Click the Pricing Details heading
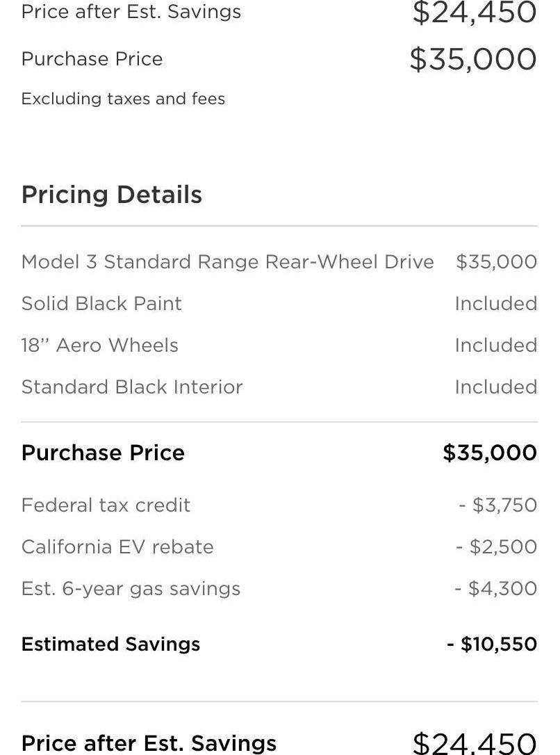 (x=112, y=195)
